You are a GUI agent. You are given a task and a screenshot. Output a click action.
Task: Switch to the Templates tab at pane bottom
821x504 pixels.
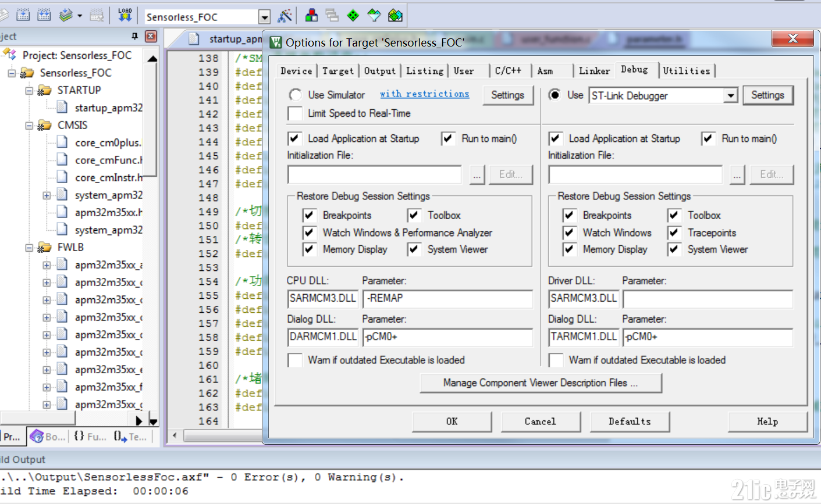click(x=130, y=436)
